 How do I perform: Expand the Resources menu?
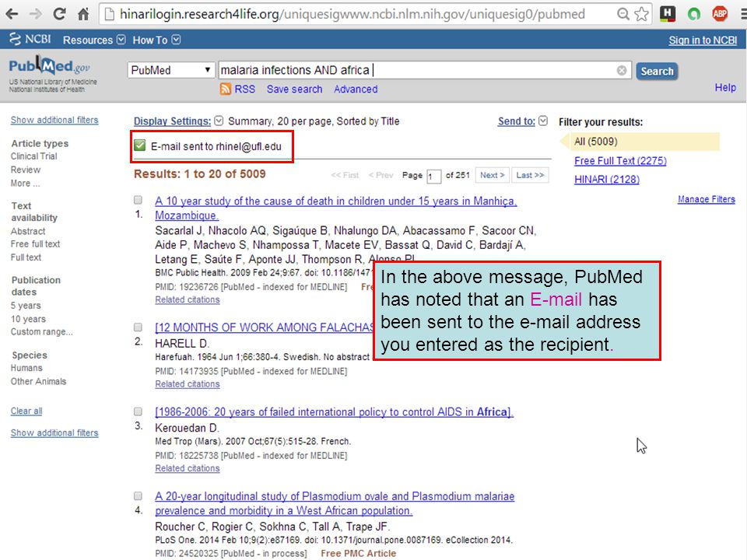pos(94,40)
